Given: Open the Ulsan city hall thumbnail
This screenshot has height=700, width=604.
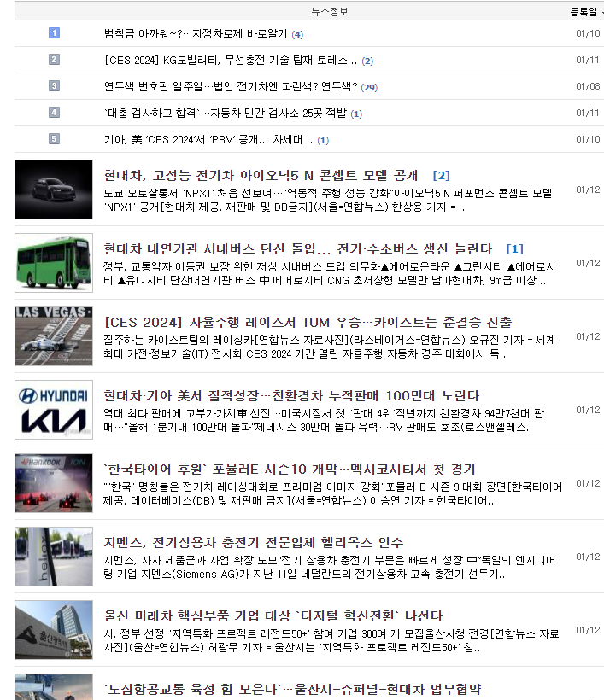Looking at the screenshot, I should tap(54, 630).
